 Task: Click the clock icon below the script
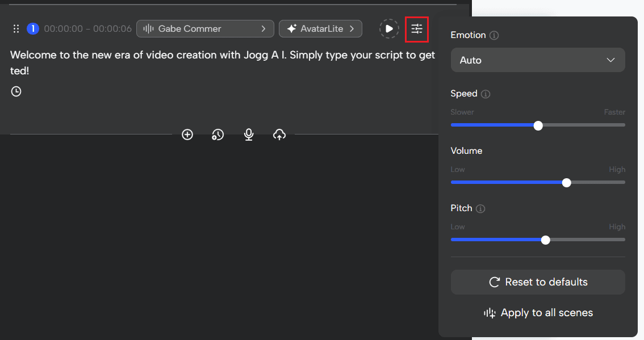pos(16,91)
